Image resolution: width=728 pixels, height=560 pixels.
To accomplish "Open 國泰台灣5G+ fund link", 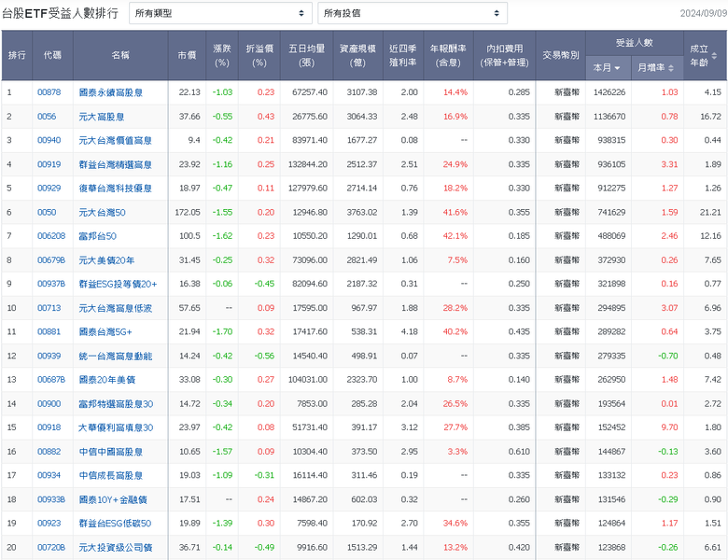I will [105, 331].
